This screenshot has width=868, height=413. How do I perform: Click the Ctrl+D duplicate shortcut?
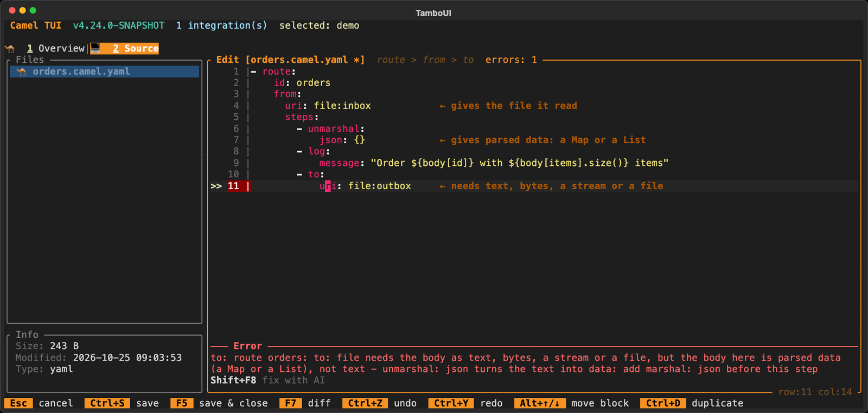[692, 403]
